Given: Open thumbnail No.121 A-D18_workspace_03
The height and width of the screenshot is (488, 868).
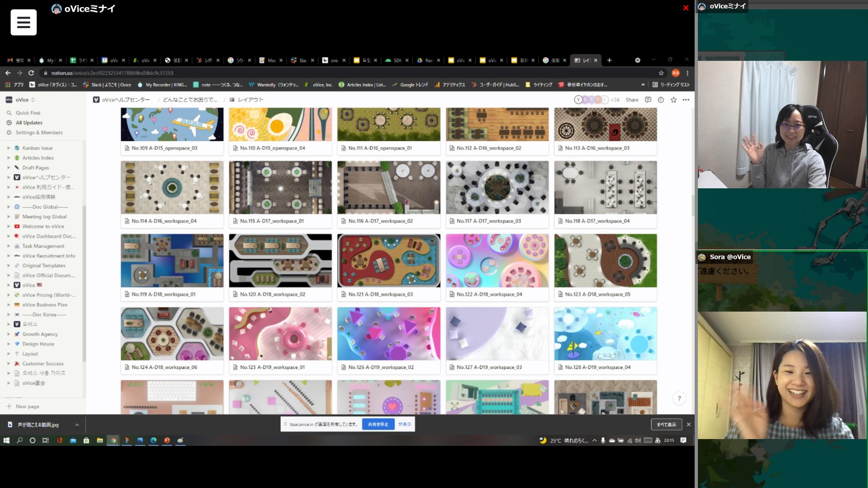Looking at the screenshot, I should point(388,261).
